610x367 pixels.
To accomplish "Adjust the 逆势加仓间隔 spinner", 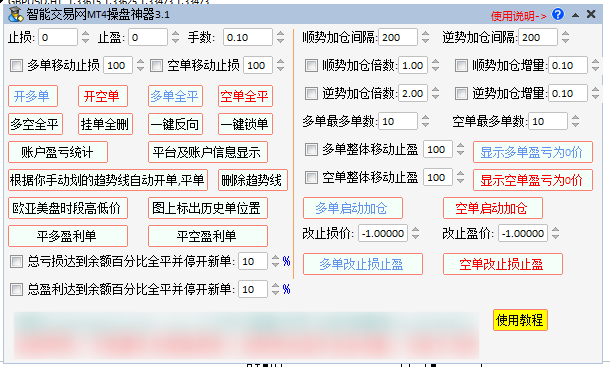I will [x=566, y=37].
